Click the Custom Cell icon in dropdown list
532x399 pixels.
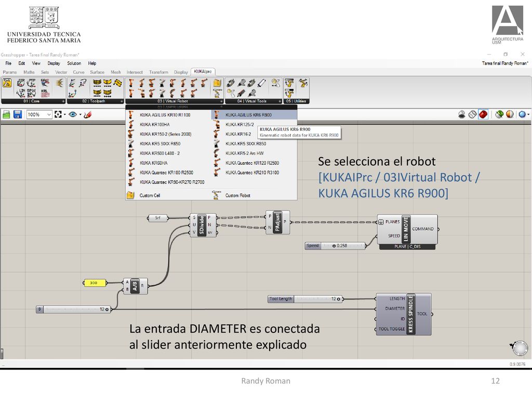pos(130,195)
